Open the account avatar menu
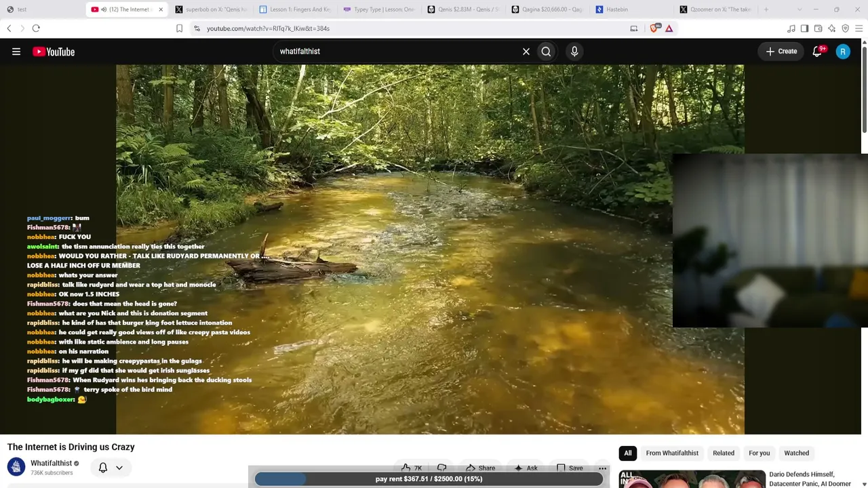Screen dimensions: 868x488 coord(843,52)
